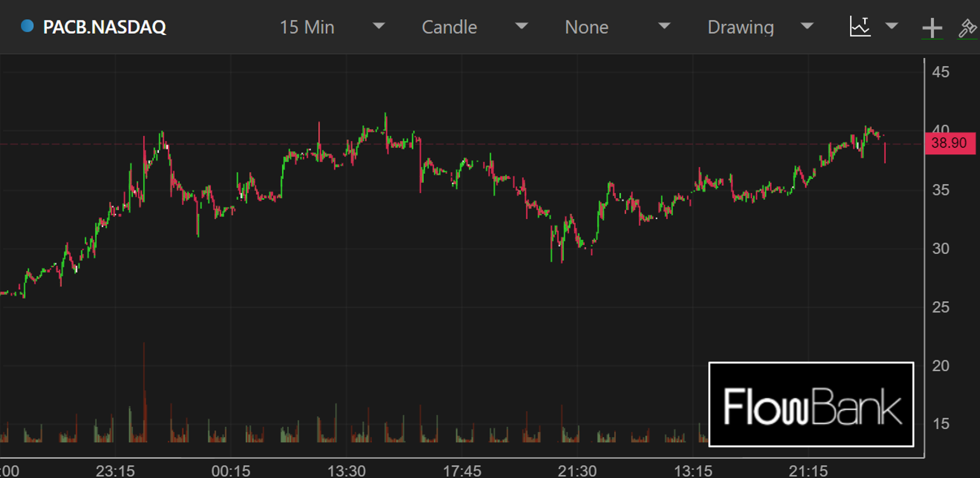Click the 13:30 time axis label
Screen dimensions: 980x478
click(x=346, y=471)
